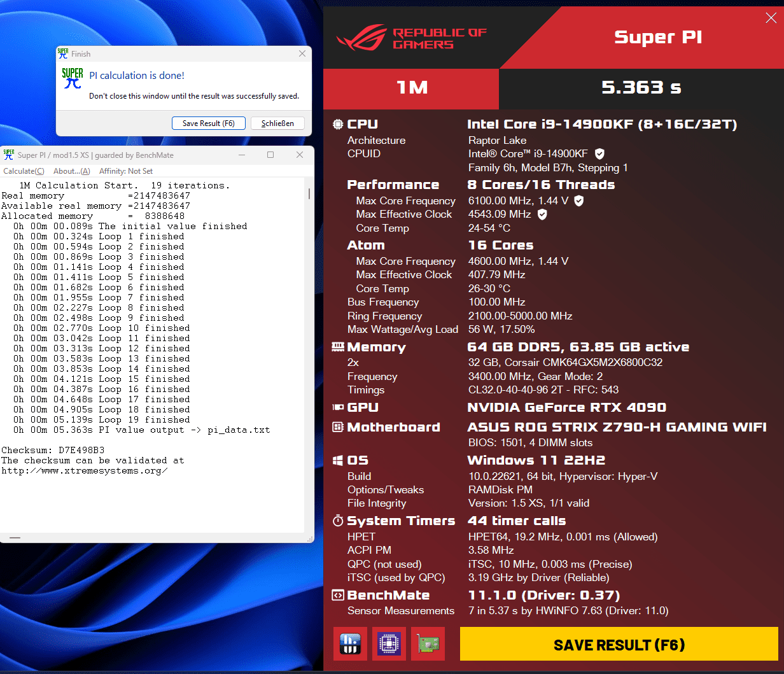Image resolution: width=784 pixels, height=674 pixels.
Task: Click the yellow SAVE RESULT (F6) button
Action: pyautogui.click(x=619, y=644)
